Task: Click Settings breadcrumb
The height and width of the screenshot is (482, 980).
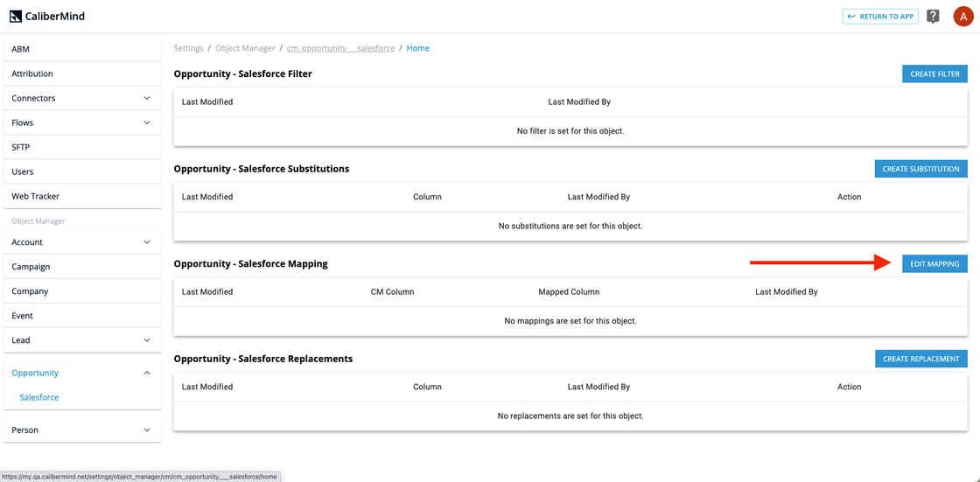Action: click(x=189, y=47)
